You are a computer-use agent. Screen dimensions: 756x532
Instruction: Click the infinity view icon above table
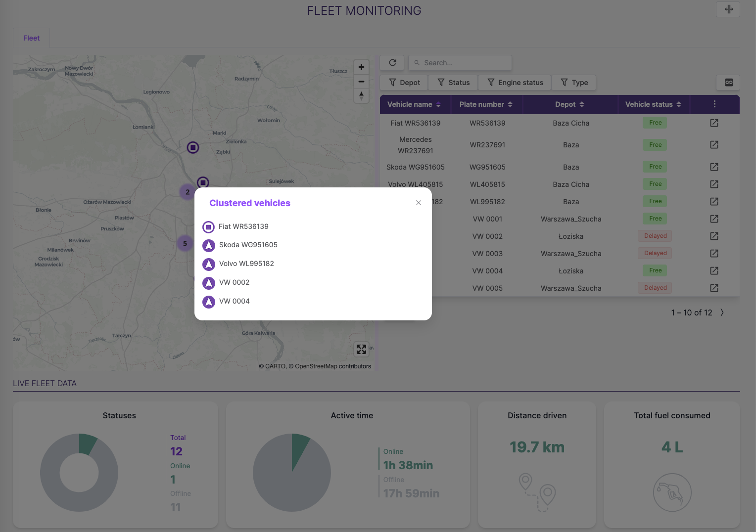pyautogui.click(x=728, y=83)
